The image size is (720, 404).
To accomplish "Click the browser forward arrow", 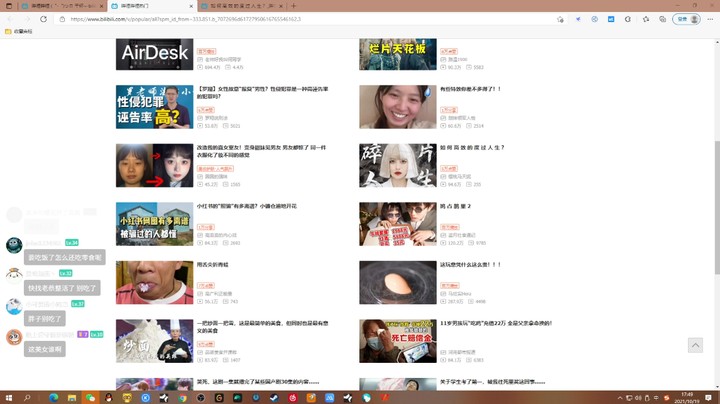I will (x=27, y=19).
